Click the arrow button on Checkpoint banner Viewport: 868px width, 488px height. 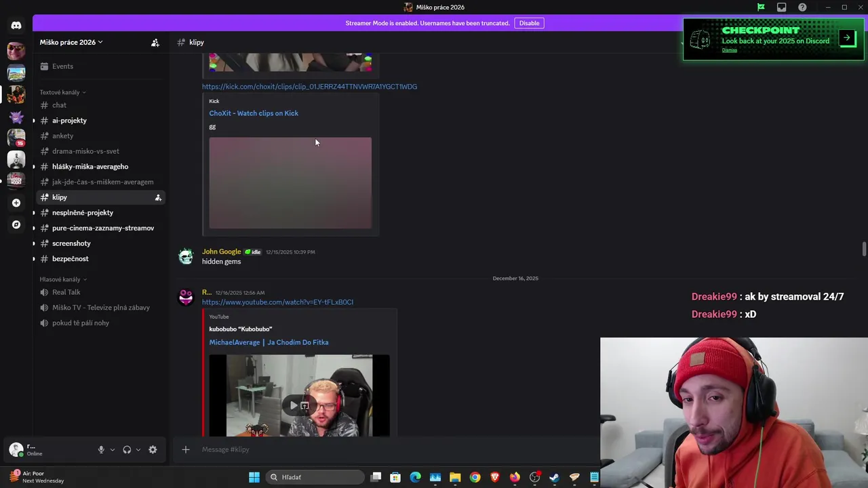coord(847,38)
